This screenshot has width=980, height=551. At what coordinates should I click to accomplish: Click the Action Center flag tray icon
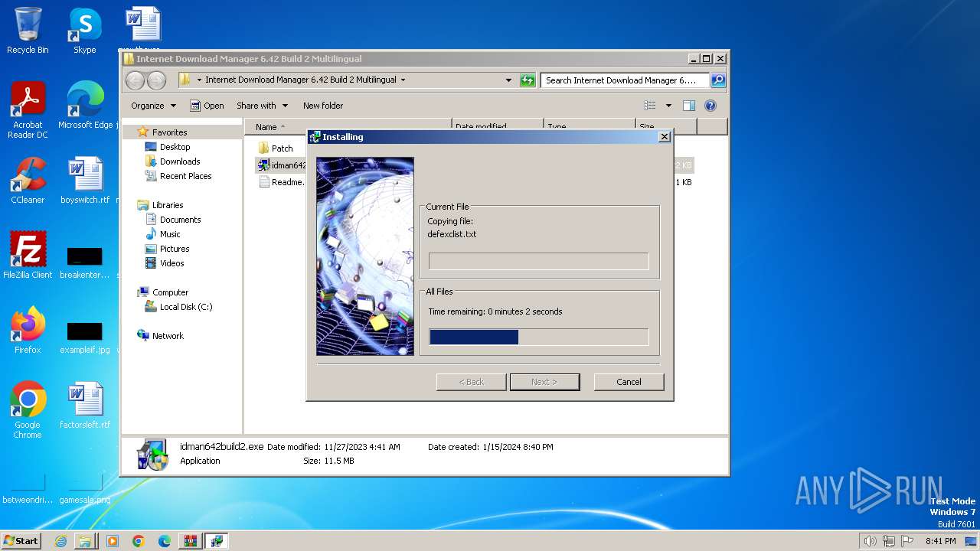point(907,541)
